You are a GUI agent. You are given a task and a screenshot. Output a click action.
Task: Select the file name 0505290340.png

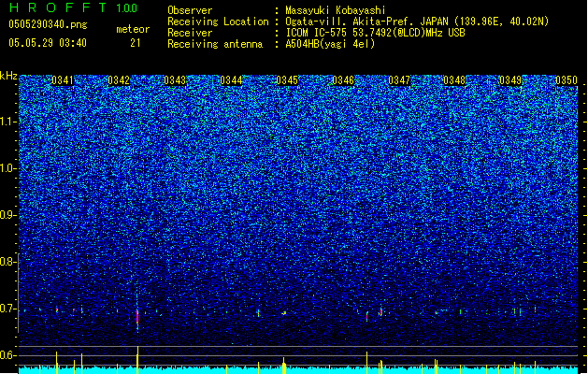click(x=48, y=24)
